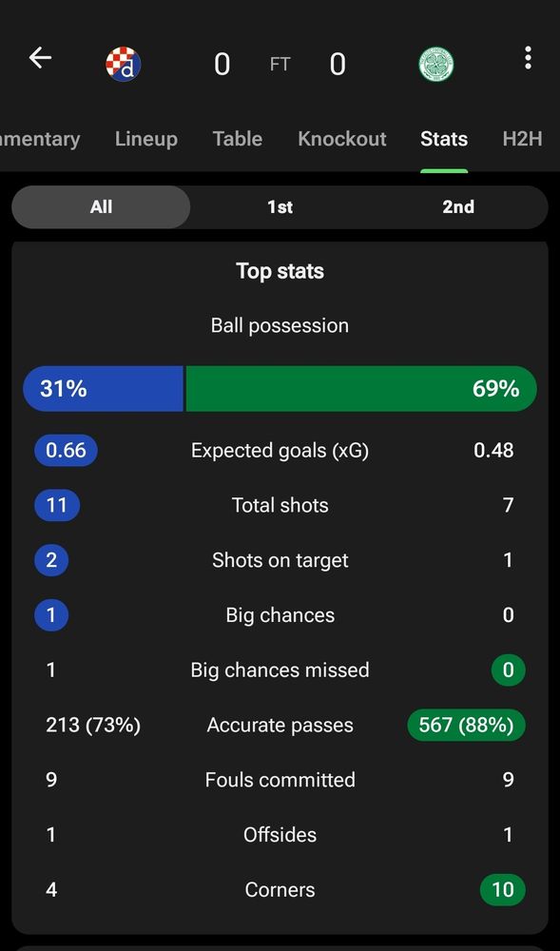Image resolution: width=560 pixels, height=951 pixels.
Task: Go to the partially visible Commentary tab
Action: coord(39,139)
